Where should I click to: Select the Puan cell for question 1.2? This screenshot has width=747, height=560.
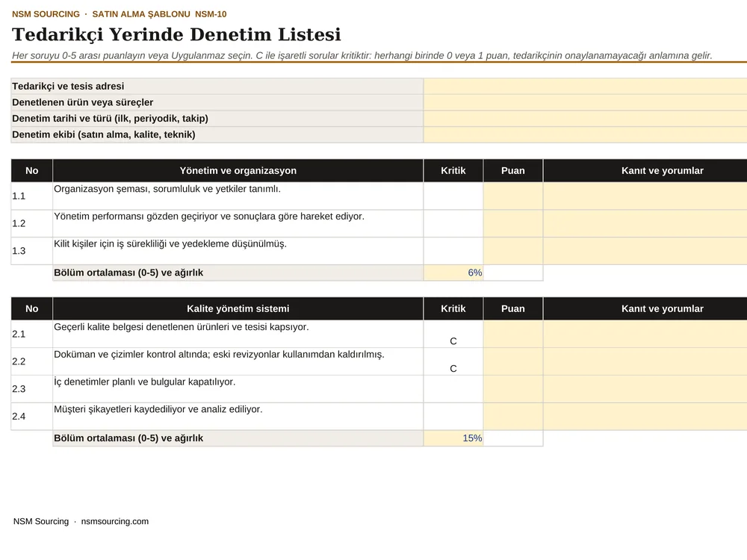(x=513, y=224)
